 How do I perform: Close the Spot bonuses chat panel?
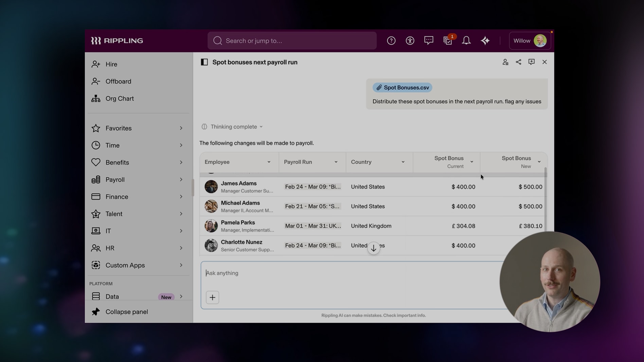click(x=544, y=62)
